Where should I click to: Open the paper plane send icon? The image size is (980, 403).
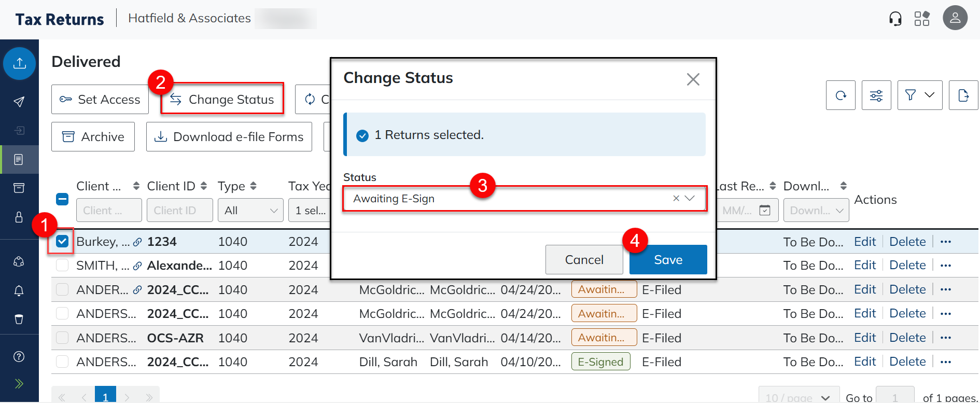(x=19, y=102)
